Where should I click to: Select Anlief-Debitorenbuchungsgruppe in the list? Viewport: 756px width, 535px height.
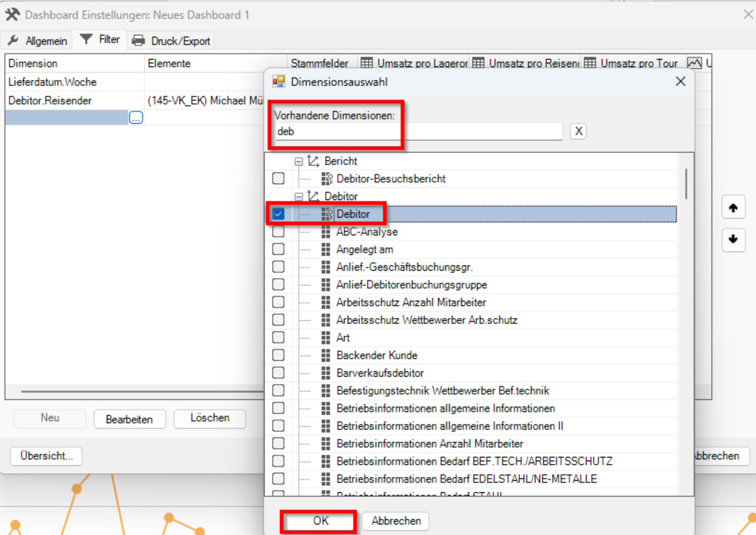click(411, 285)
